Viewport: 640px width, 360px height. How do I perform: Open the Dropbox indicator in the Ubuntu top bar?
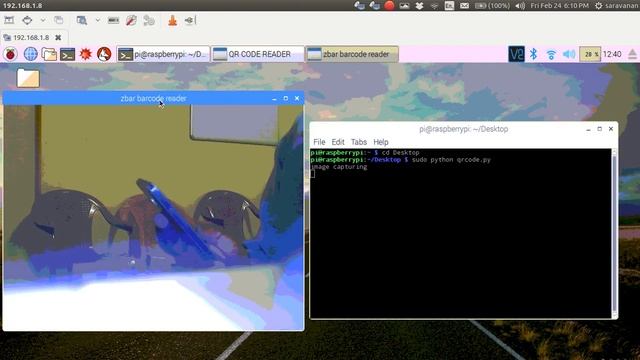coord(419,5)
